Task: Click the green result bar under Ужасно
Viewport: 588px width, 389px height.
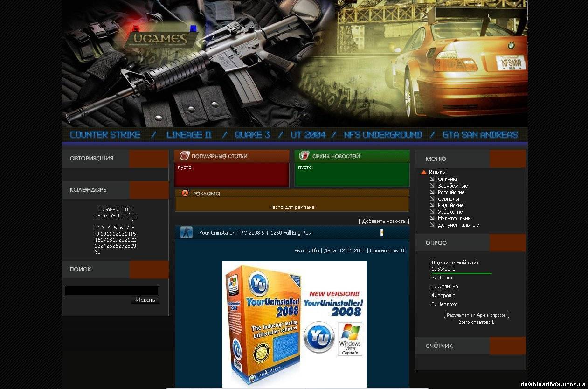Action: (462, 273)
